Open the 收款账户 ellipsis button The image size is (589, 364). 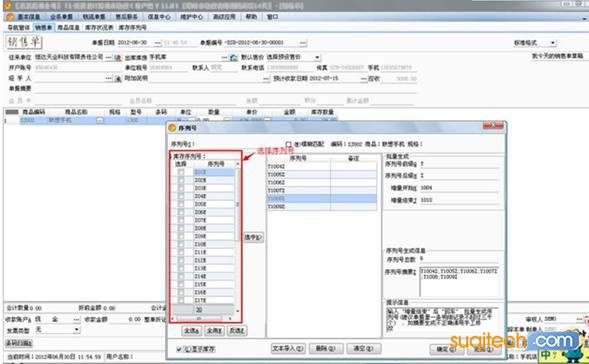click(x=76, y=319)
